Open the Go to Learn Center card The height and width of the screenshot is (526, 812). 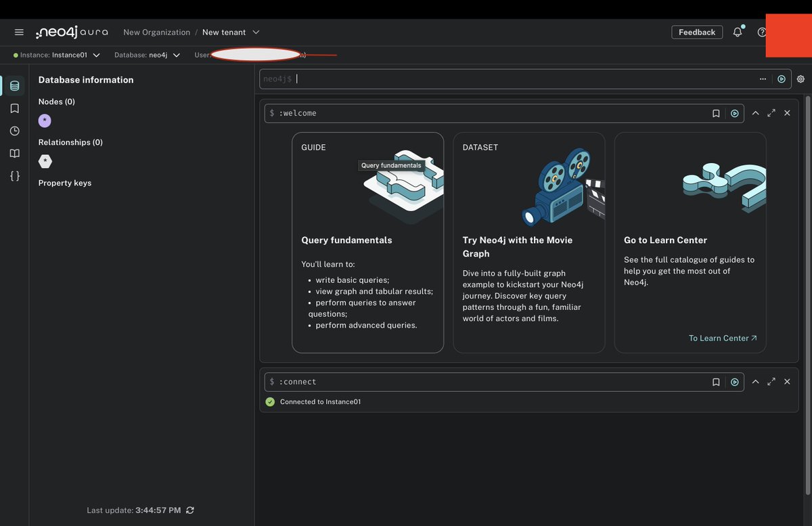[690, 242]
